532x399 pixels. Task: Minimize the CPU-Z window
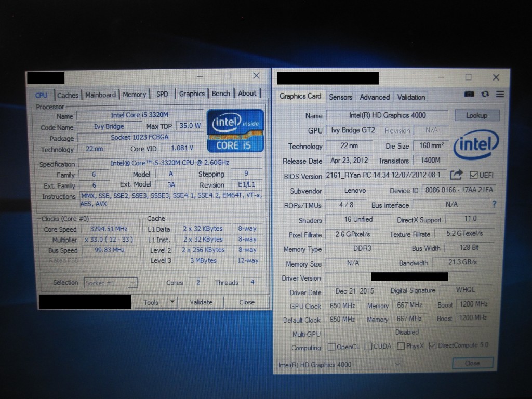click(200, 76)
